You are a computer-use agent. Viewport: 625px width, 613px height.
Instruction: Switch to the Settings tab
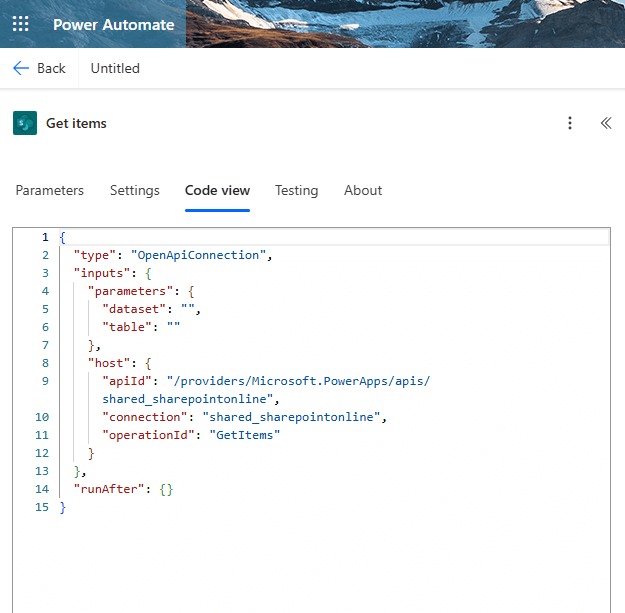tap(135, 191)
